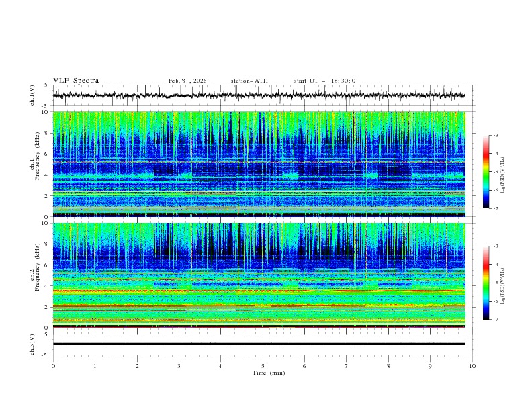Click the ch.2 "Frequency (kHz)" axis label
The height and width of the screenshot is (411, 532).
[38, 267]
